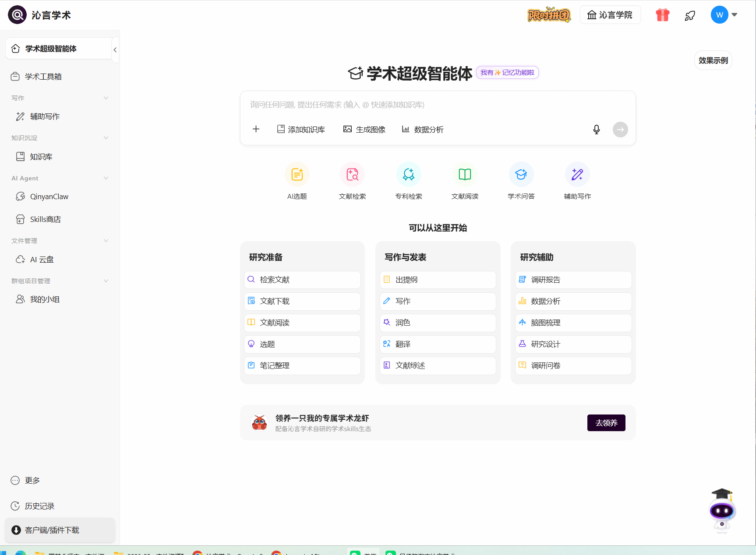Viewport: 756px width, 555px height.
Task: Click the 添加知识库 button
Action: click(301, 130)
